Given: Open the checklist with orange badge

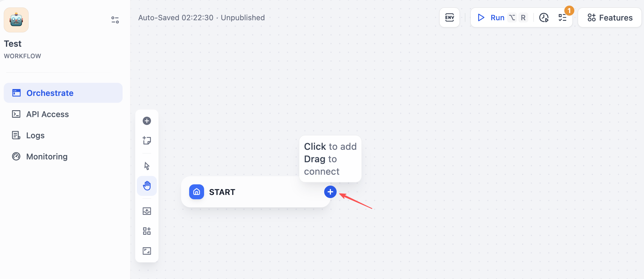Looking at the screenshot, I should pyautogui.click(x=562, y=18).
